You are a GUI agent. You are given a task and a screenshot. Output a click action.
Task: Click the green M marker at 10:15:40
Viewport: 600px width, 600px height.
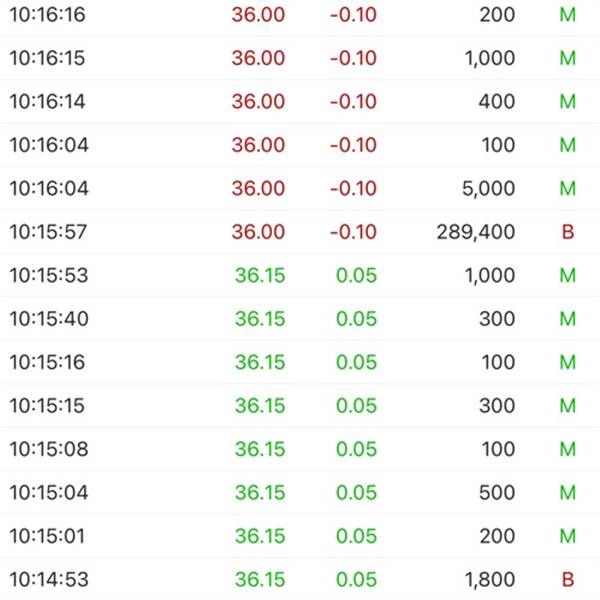pos(568,318)
